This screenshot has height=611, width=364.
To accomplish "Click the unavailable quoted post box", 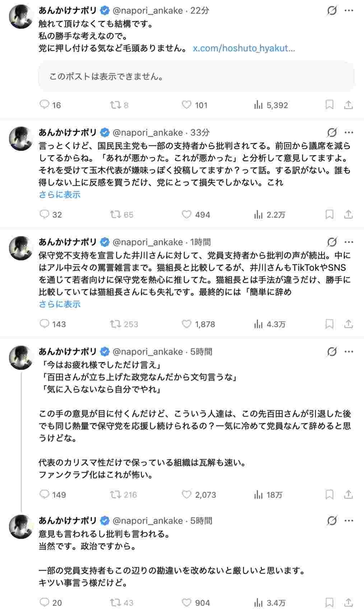I will pos(196,76).
